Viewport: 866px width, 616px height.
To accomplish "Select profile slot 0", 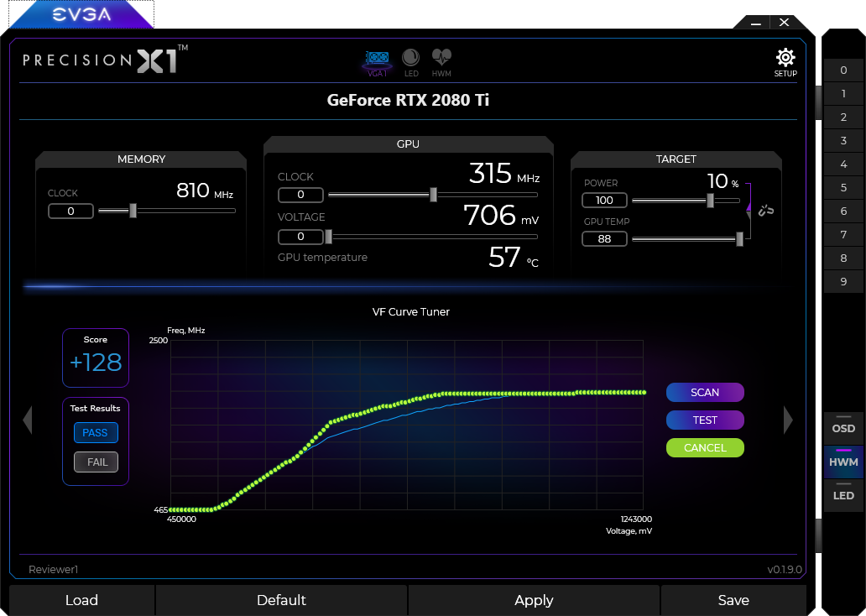I will click(843, 70).
